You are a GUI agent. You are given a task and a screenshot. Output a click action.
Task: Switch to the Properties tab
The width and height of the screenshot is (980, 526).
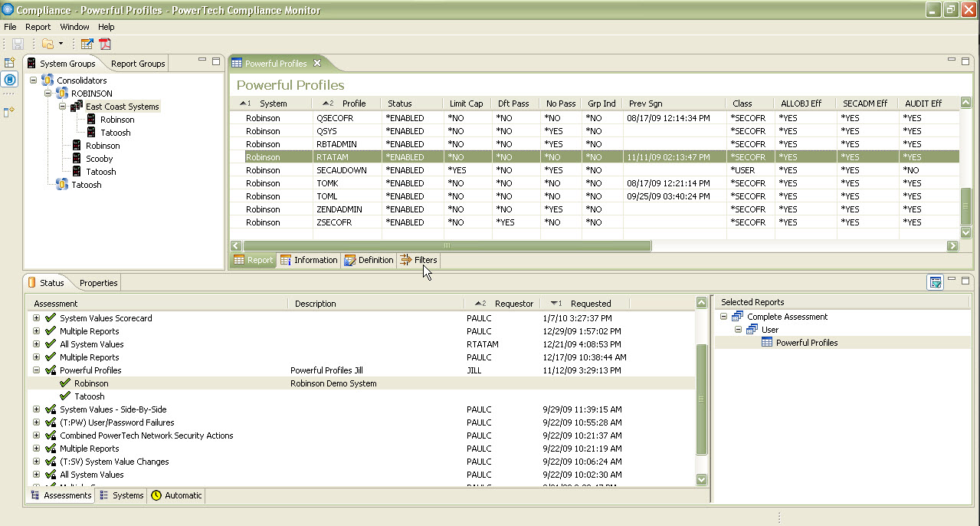pos(98,283)
